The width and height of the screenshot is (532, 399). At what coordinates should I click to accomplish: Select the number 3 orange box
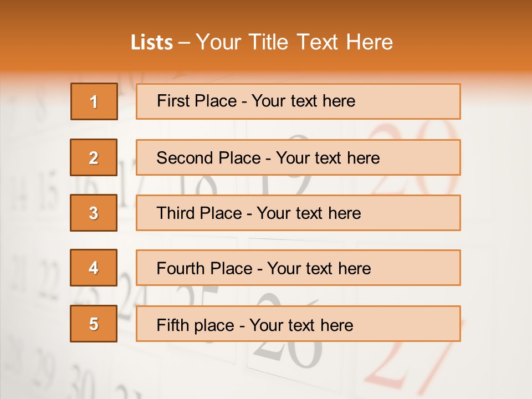click(x=94, y=213)
